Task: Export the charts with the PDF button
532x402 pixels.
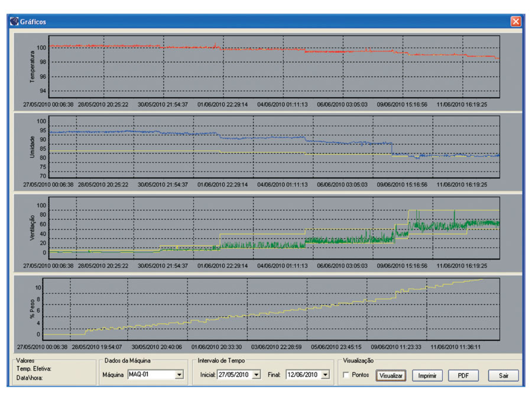Action: (463, 375)
